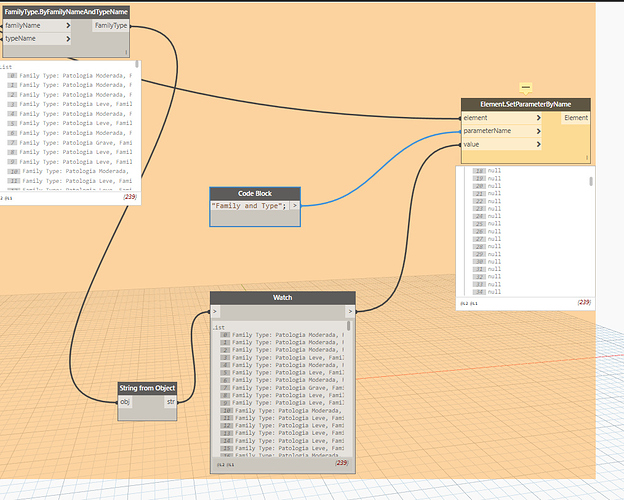This screenshot has width=624, height=500.
Task: Click the Code Block output arrow port
Action: pyautogui.click(x=295, y=206)
